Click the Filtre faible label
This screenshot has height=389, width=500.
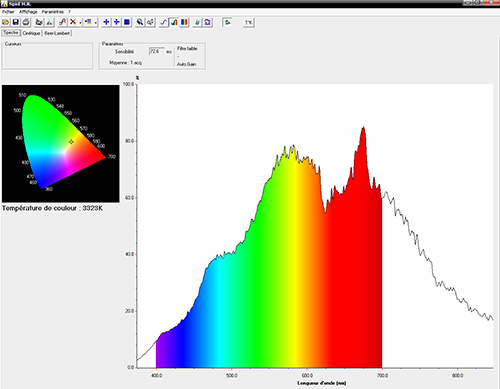(187, 49)
